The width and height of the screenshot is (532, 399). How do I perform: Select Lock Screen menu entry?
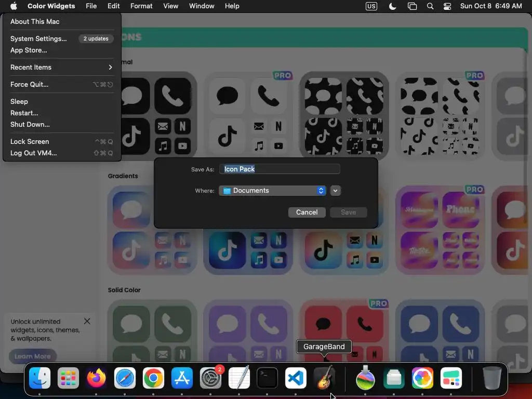click(x=62, y=141)
